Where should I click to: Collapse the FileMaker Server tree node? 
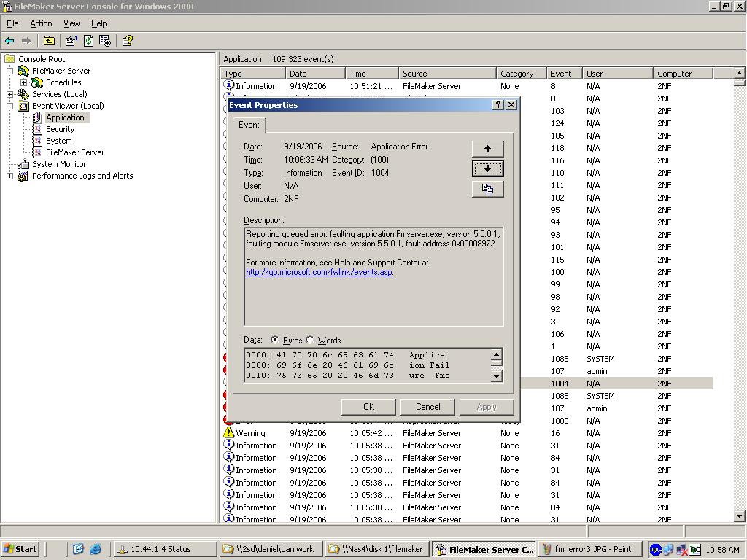[10, 71]
